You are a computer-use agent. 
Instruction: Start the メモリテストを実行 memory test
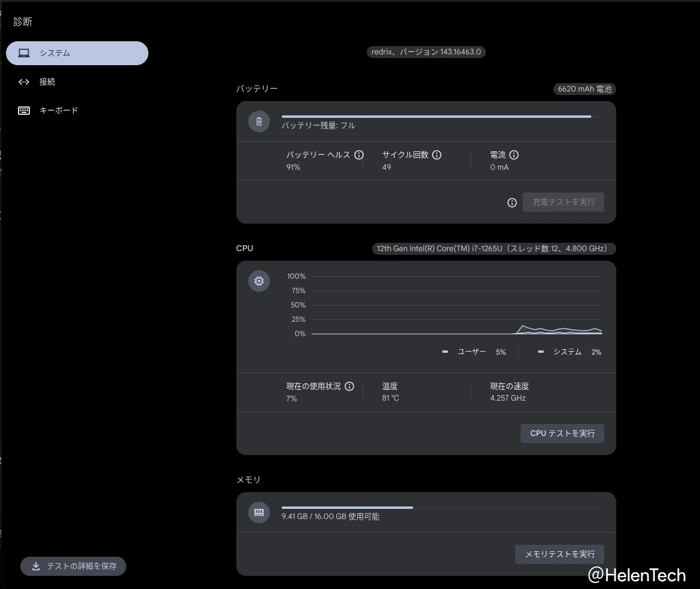click(x=559, y=554)
